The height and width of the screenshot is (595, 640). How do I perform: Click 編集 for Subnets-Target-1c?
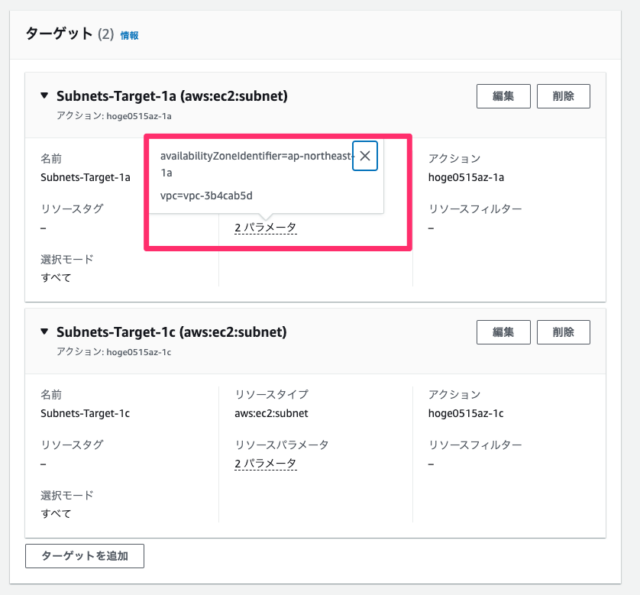503,332
